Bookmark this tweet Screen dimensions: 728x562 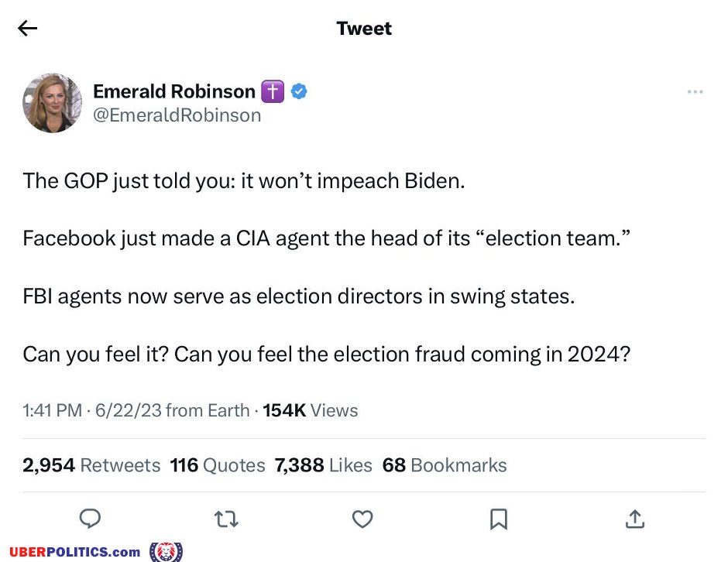[x=499, y=519]
